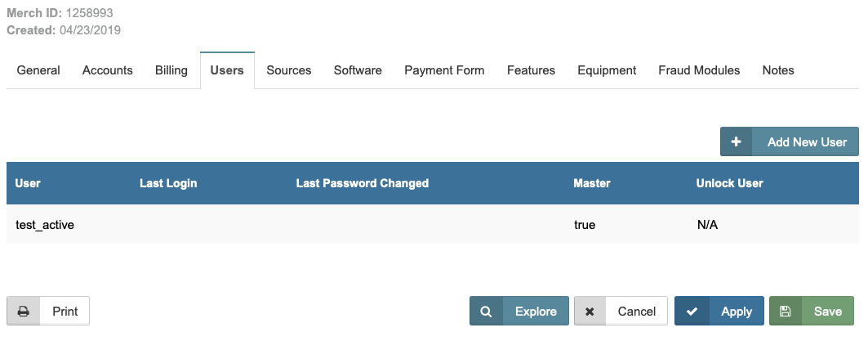Click the Last Login column header
This screenshot has width=868, height=341.
168,183
